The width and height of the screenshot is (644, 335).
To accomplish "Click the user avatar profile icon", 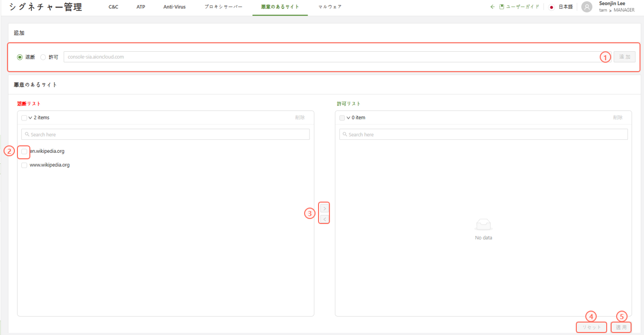I will (587, 7).
